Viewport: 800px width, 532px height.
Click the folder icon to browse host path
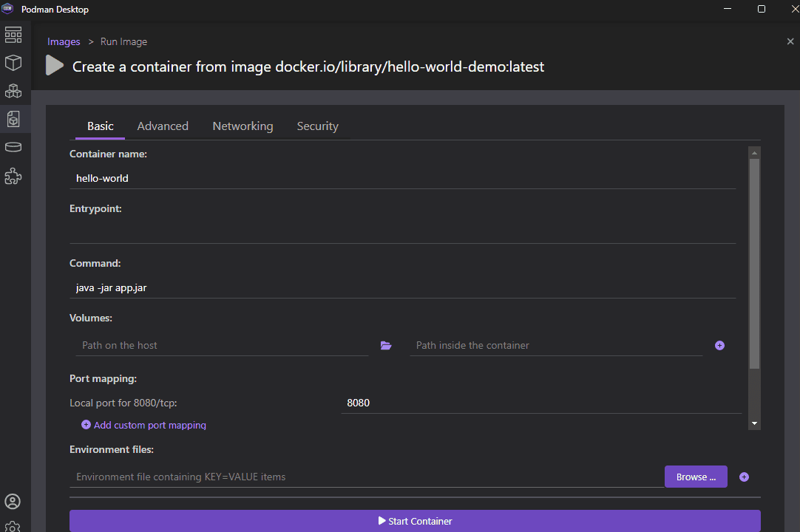[386, 345]
